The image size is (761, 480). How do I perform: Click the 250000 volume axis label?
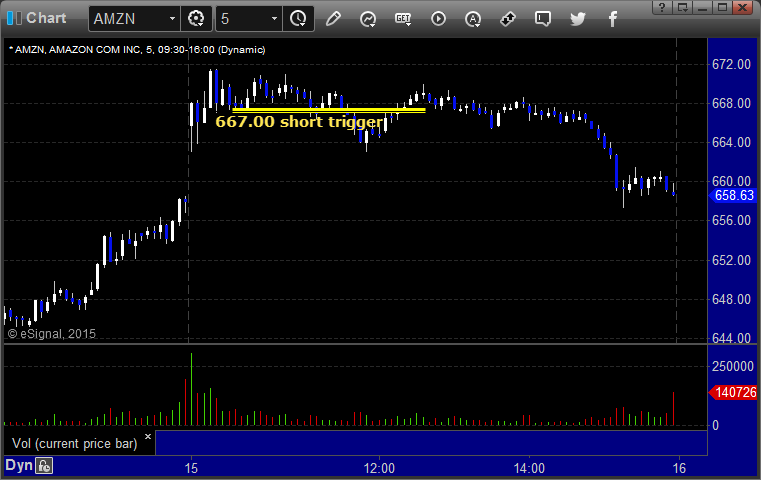coord(733,366)
